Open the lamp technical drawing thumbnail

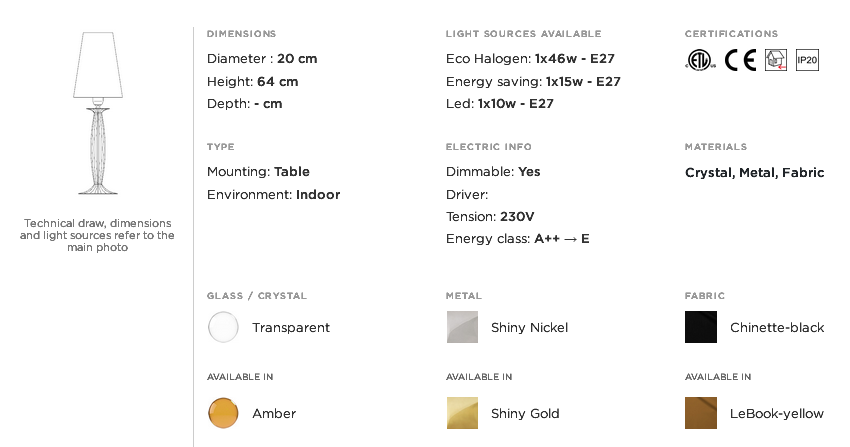(98, 113)
